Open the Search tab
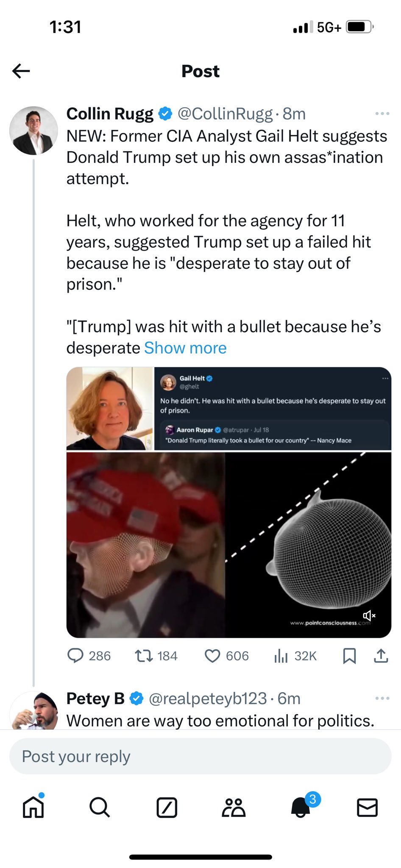Viewport: 401px width, 868px height. (x=100, y=807)
